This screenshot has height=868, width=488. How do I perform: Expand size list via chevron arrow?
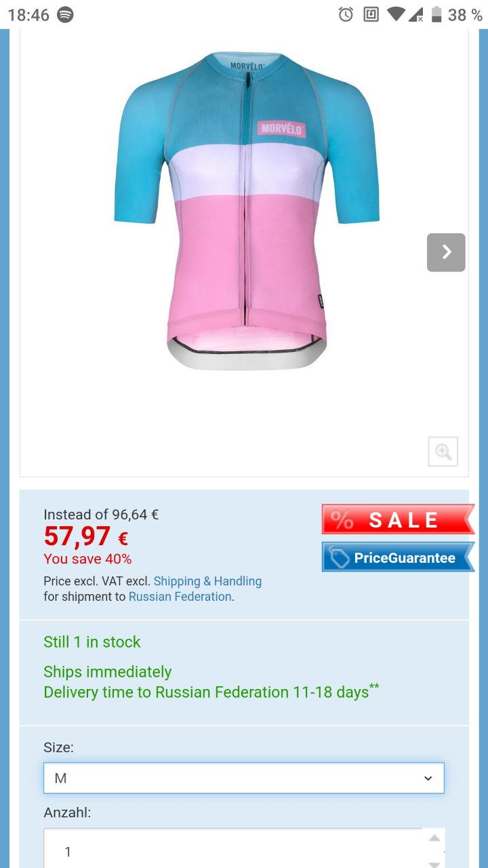click(x=428, y=778)
